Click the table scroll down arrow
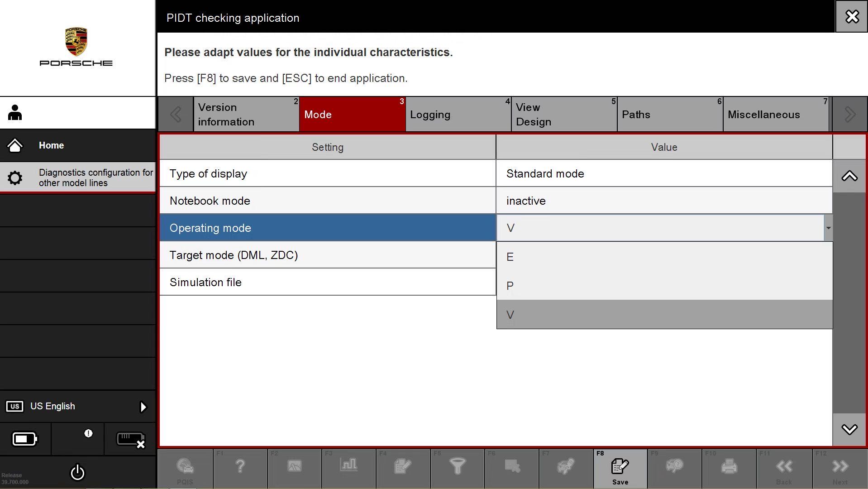The height and width of the screenshot is (489, 868). click(849, 429)
